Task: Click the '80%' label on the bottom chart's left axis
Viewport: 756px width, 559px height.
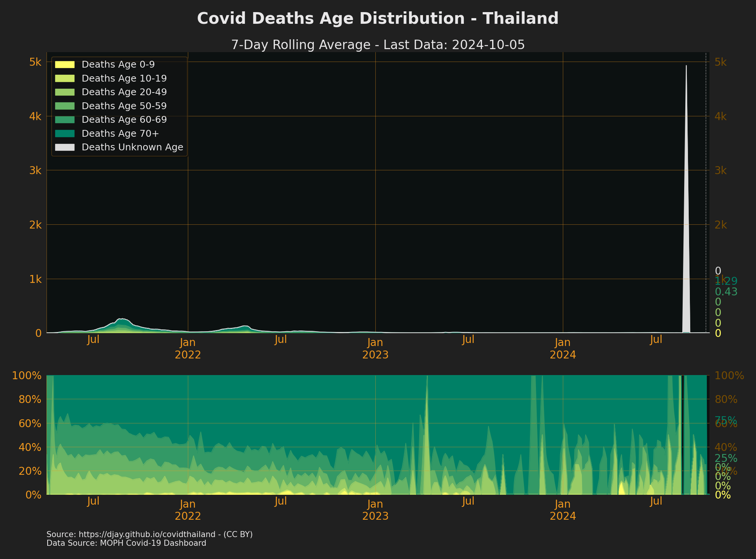Action: pos(29,399)
